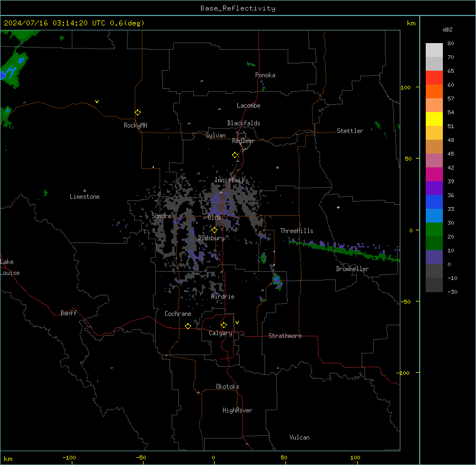This screenshot has height=465, width=476.
Task: Click the yellow diamond marker near Didsbury
Action: tap(214, 230)
